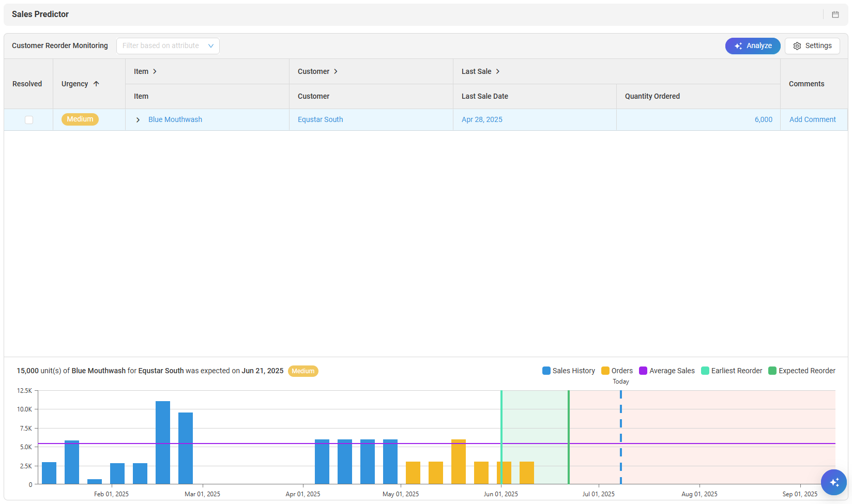852x504 pixels.
Task: Tick the Resolved checkbox for Blue Mouthwash
Action: click(29, 120)
